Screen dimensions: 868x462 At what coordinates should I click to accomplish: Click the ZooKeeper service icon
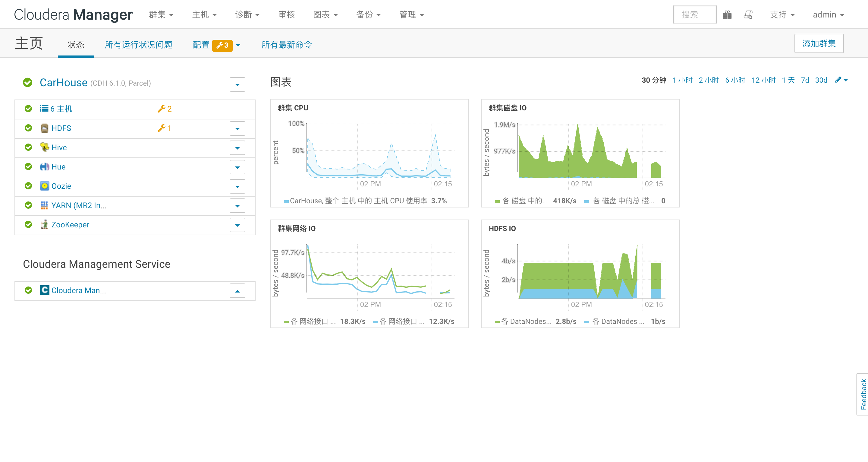pos(44,225)
